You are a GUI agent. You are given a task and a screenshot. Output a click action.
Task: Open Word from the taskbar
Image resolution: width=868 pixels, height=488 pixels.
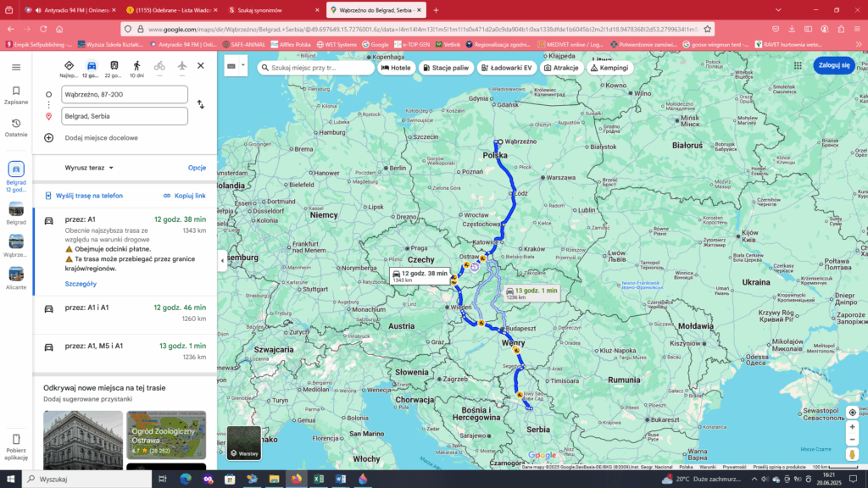[341, 480]
